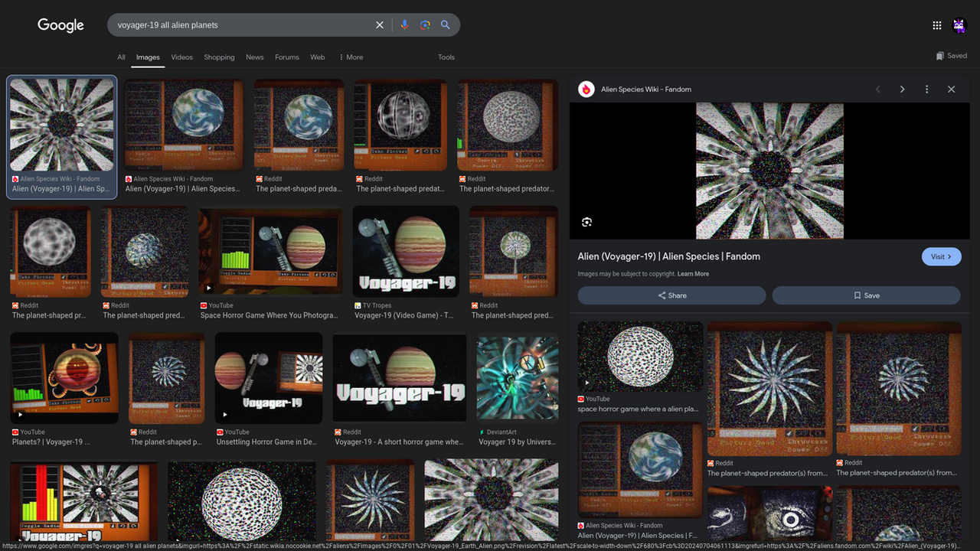Open related YouTube 'space horror game where a alien pla...' image

(x=640, y=356)
